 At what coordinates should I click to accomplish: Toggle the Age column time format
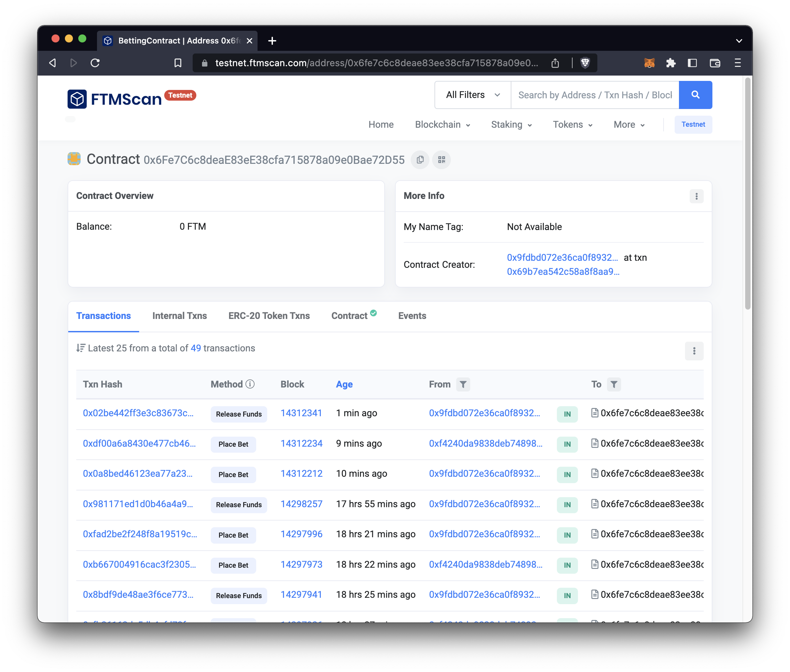tap(344, 384)
